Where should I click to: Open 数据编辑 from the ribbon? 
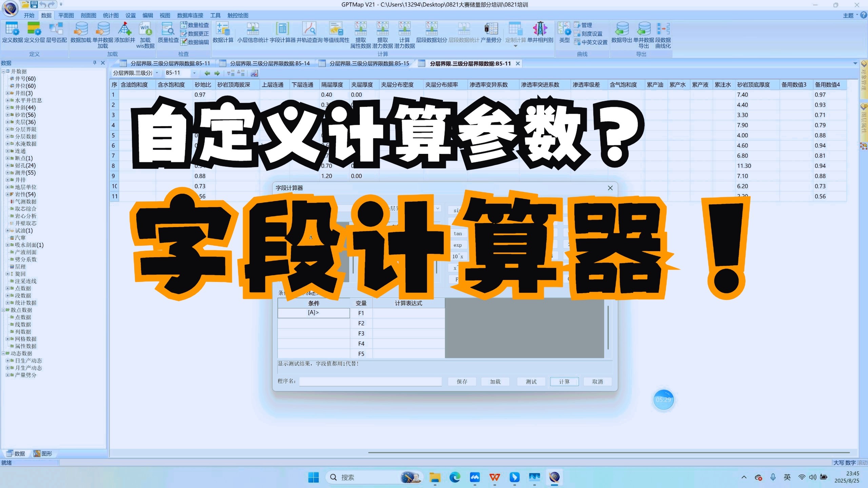tap(195, 42)
